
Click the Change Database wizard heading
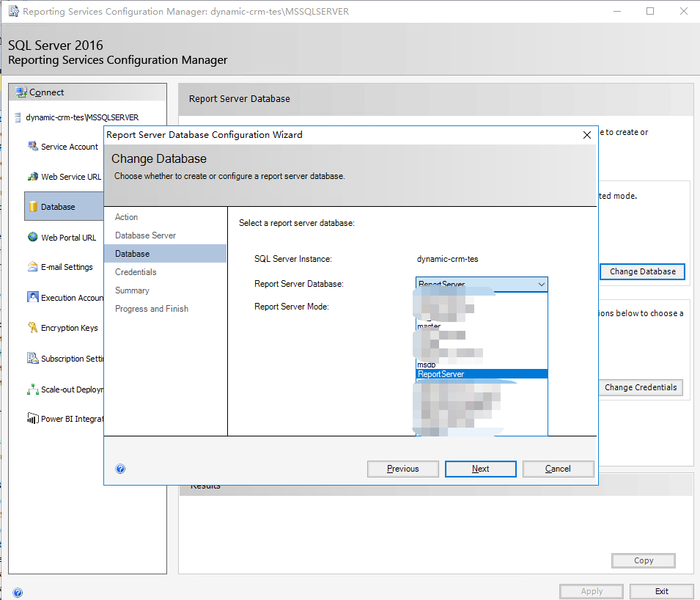click(159, 158)
